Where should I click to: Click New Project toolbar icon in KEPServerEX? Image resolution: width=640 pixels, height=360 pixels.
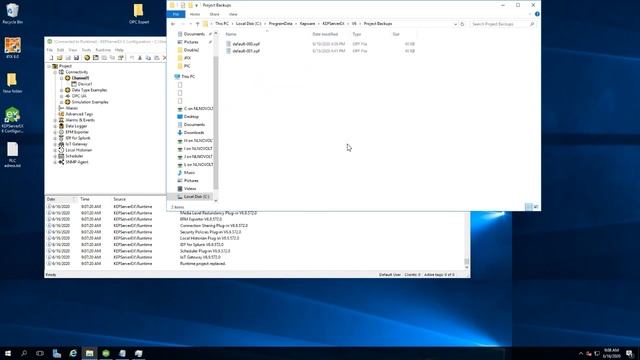coord(51,58)
